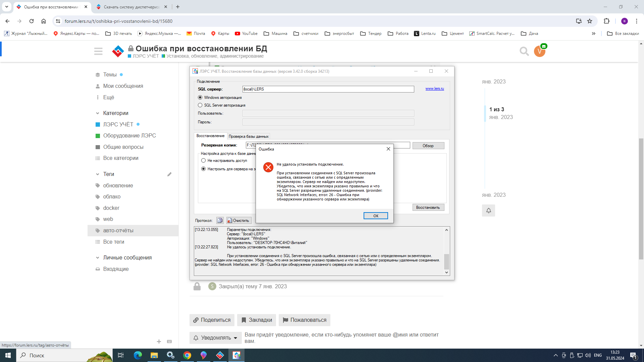Click the install app icon in address bar
The image size is (644, 362).
(579, 21)
